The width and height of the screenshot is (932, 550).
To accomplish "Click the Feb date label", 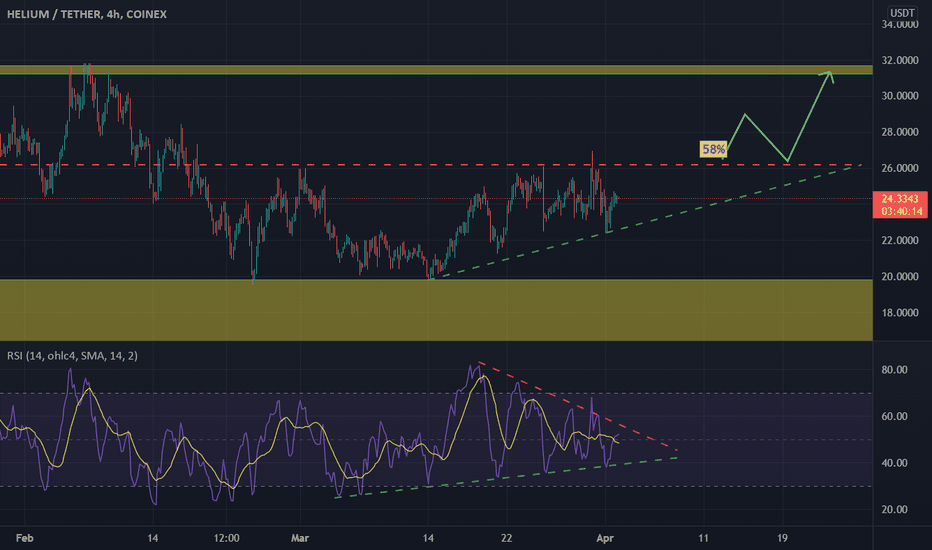I will point(24,538).
